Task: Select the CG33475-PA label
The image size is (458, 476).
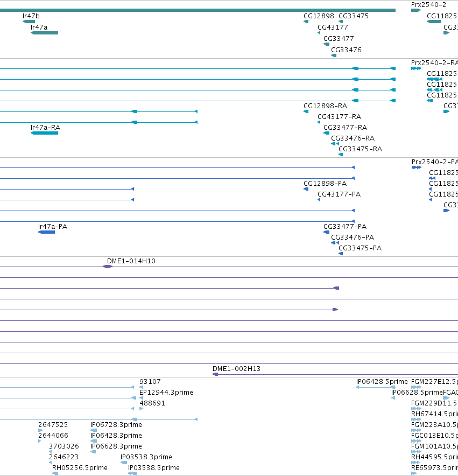Action: tap(360, 248)
